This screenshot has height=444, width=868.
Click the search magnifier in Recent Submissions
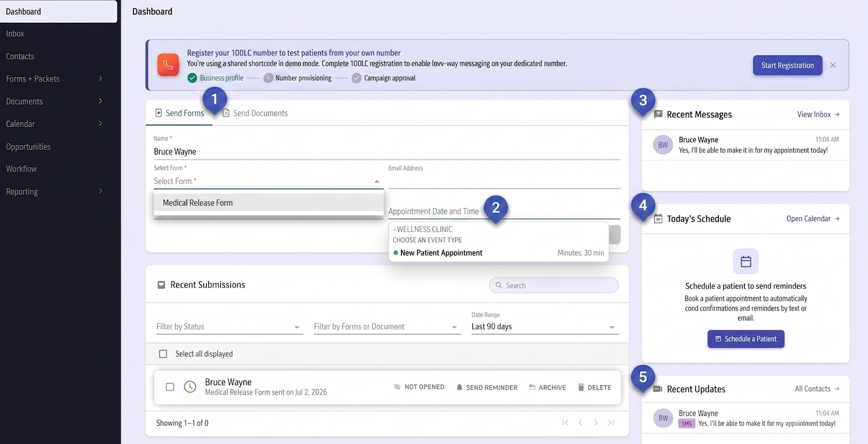(x=499, y=286)
